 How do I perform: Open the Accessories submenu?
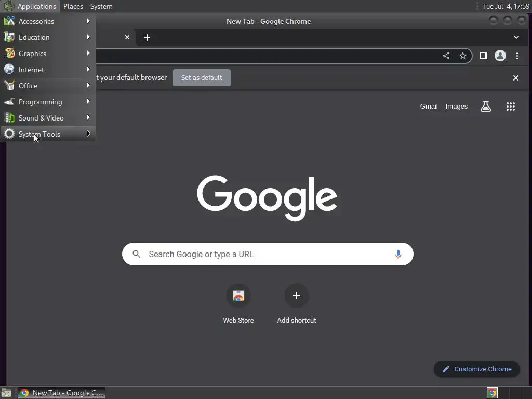(48, 21)
